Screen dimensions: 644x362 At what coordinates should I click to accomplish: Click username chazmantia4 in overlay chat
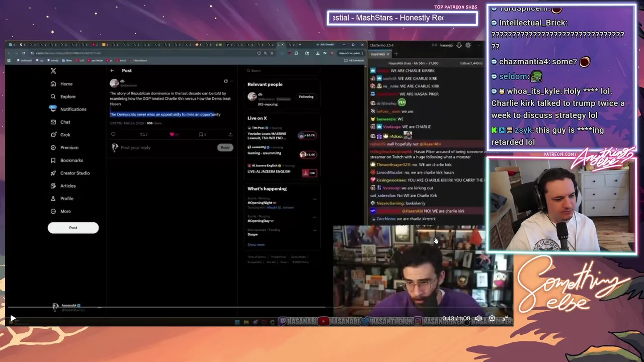[524, 62]
